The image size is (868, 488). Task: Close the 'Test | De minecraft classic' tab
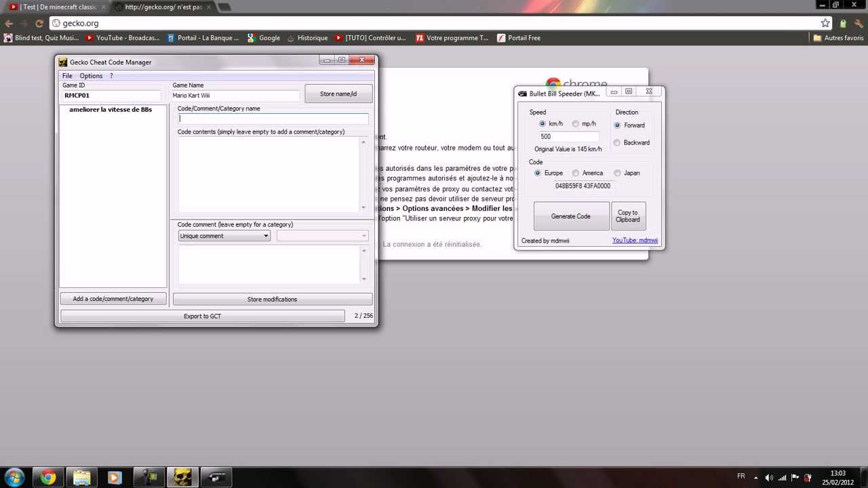coord(102,7)
